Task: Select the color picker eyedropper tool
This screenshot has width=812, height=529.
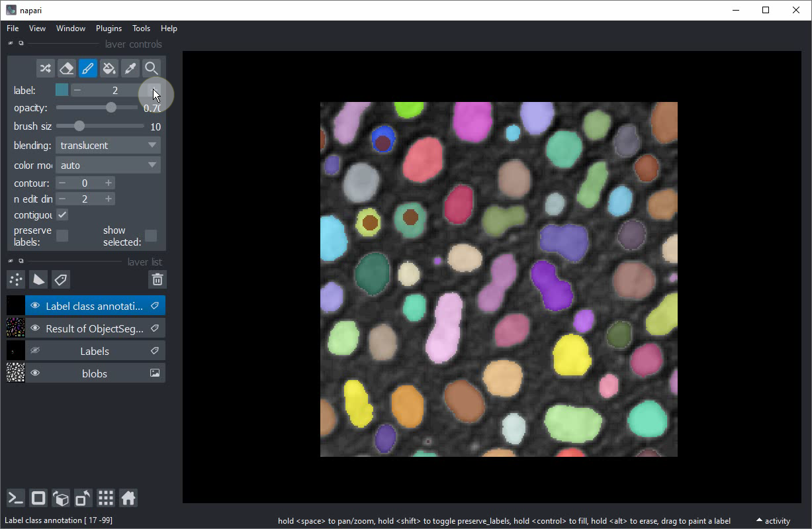Action: coord(130,68)
